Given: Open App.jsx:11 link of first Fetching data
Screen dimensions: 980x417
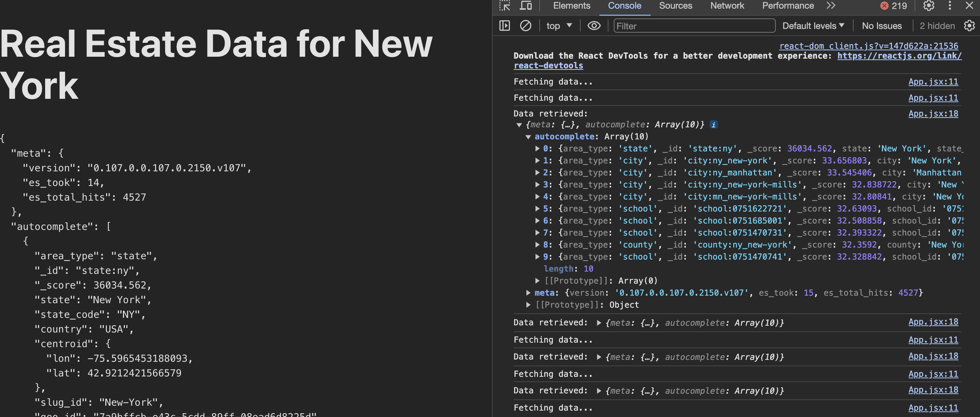Looking at the screenshot, I should pyautogui.click(x=933, y=82).
